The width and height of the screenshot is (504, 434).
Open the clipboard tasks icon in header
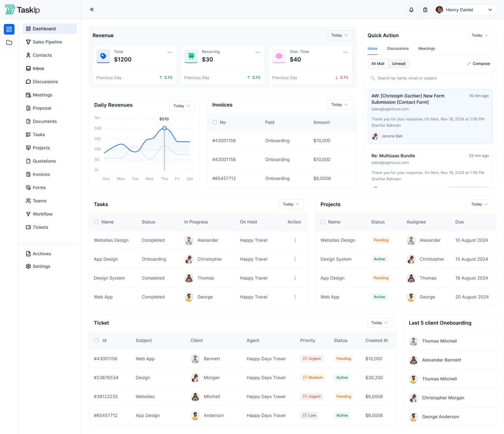425,10
